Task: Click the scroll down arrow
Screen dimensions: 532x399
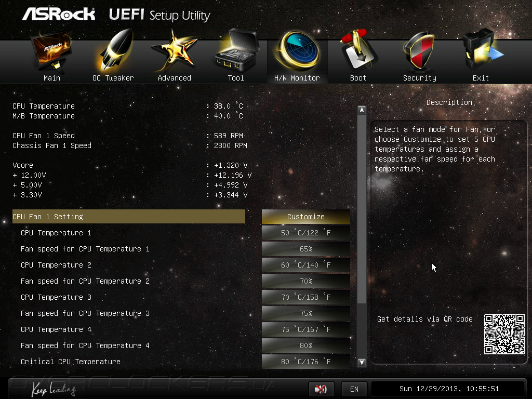Action: (362, 362)
